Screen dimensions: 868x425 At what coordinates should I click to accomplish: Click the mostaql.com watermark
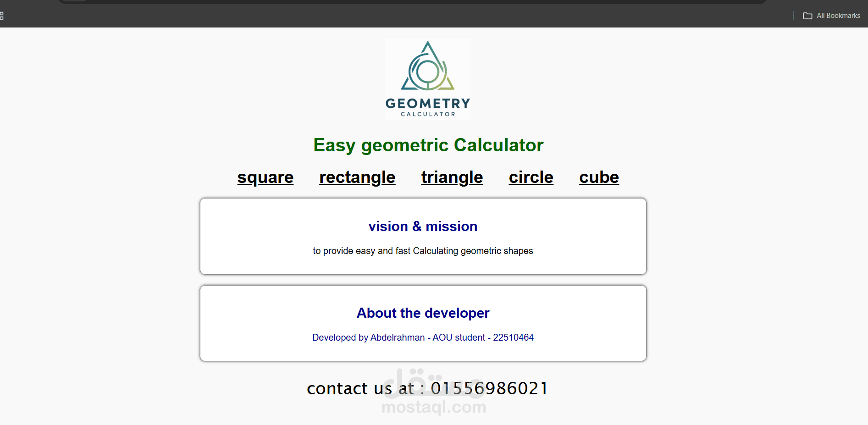click(x=434, y=407)
